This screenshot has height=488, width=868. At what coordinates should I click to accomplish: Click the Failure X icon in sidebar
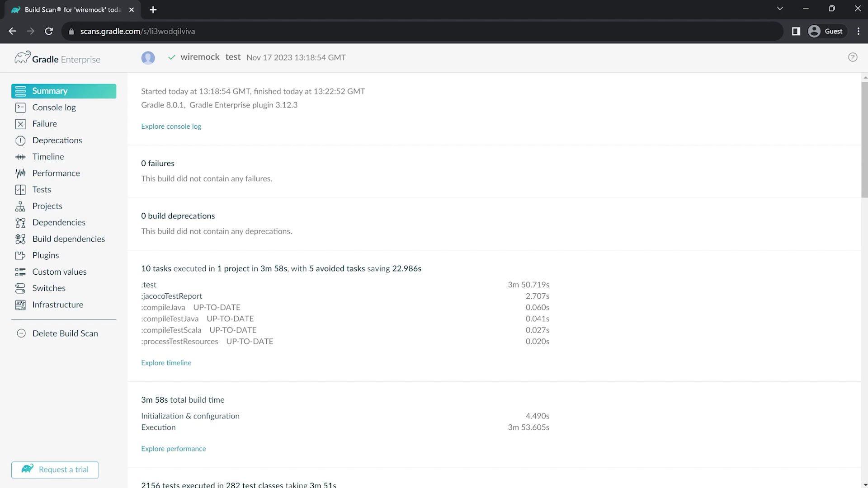point(20,124)
